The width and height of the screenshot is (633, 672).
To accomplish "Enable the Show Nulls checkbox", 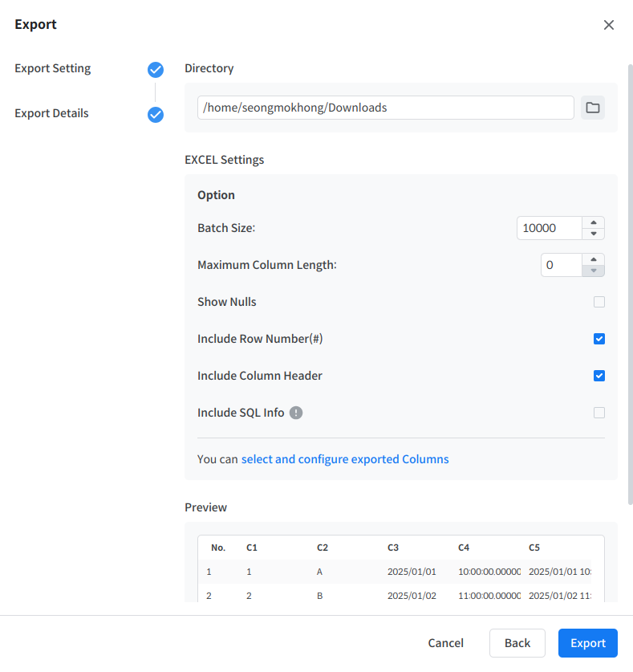I will [x=599, y=302].
